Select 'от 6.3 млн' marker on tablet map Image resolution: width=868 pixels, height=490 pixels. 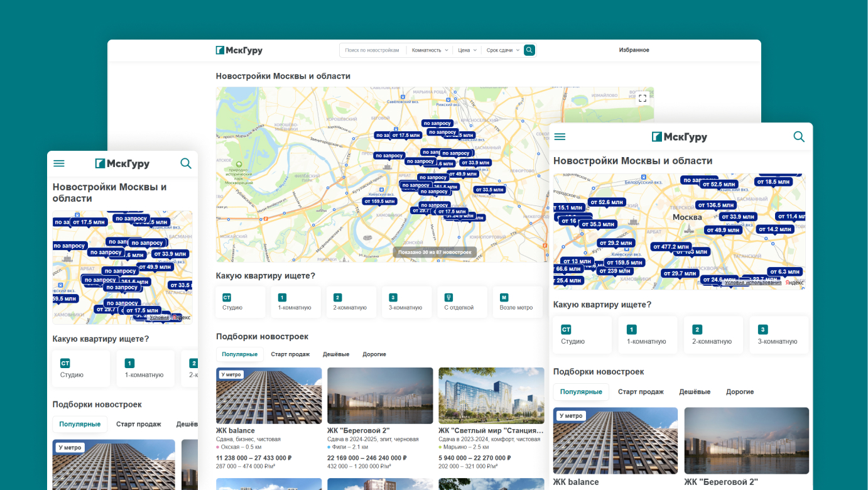[784, 272]
